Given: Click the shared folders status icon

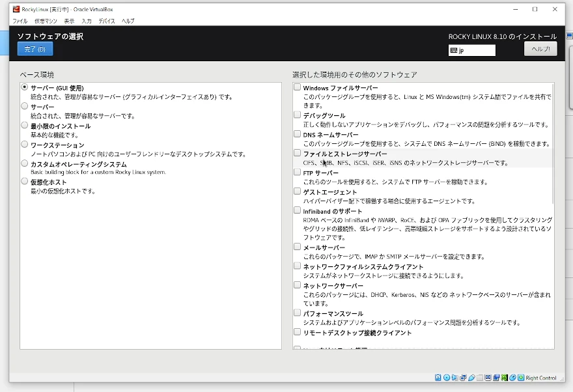Looking at the screenshot, I should (480, 378).
